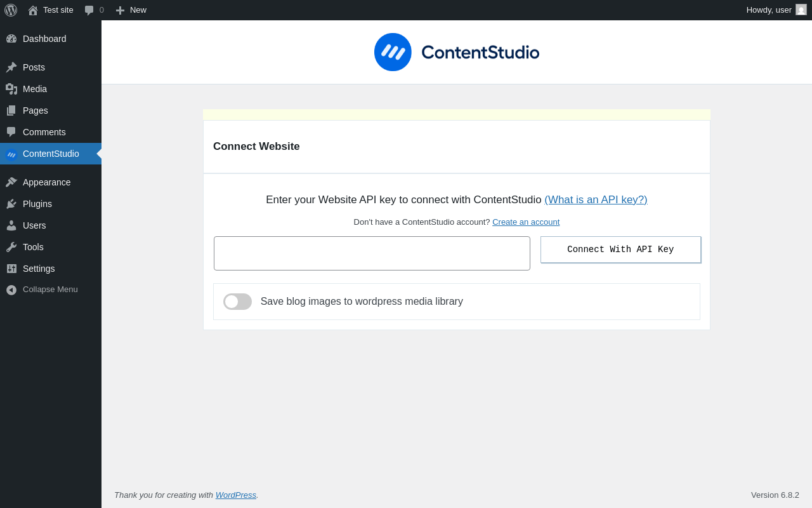Click the Appearance paintbrush icon

tap(11, 182)
